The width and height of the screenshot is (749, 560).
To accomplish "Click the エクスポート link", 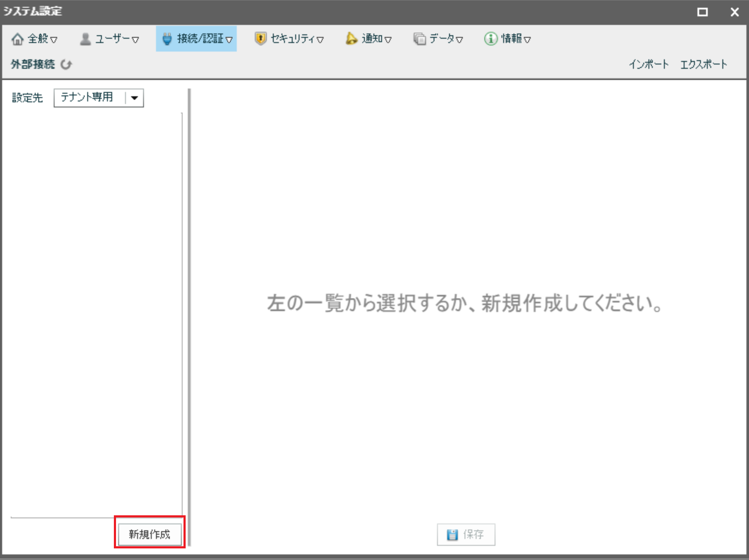I will pos(703,64).
